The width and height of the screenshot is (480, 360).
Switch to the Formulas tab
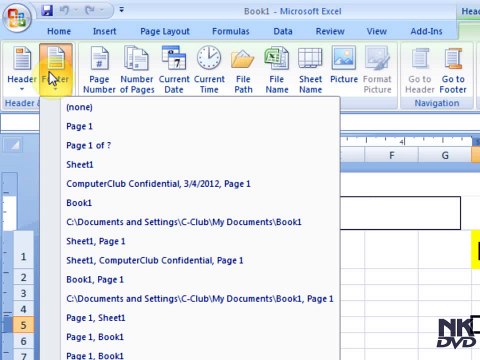click(231, 31)
